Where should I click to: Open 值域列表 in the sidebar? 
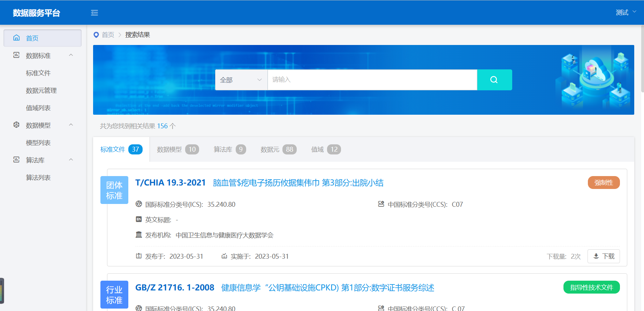[38, 108]
